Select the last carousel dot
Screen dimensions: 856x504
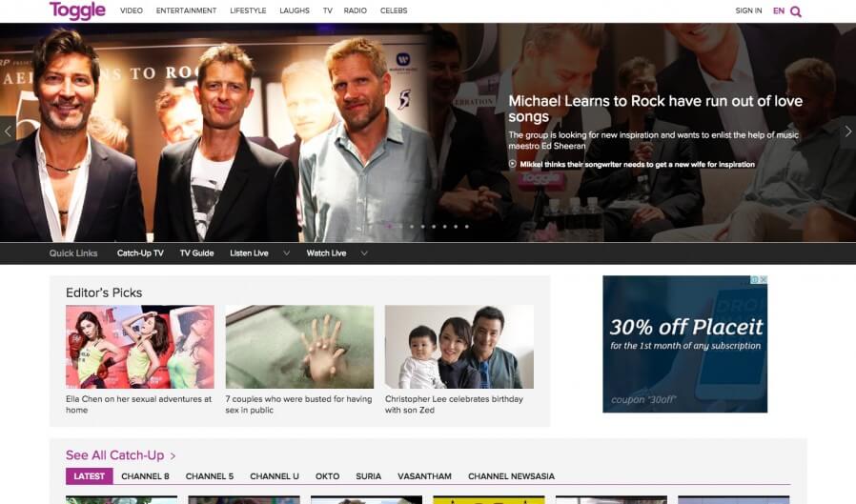(467, 227)
